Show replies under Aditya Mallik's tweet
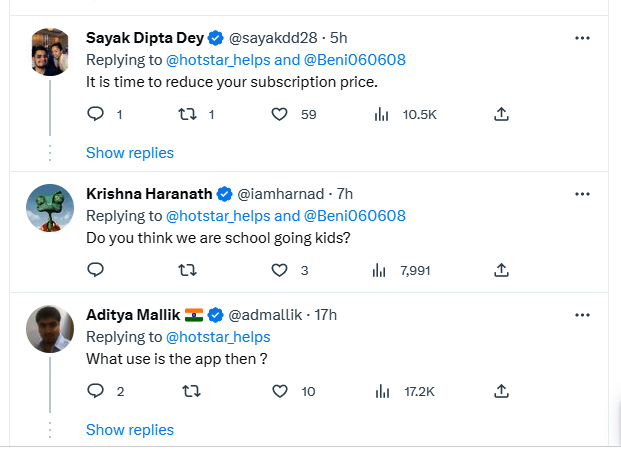The width and height of the screenshot is (621, 450). pyautogui.click(x=130, y=430)
